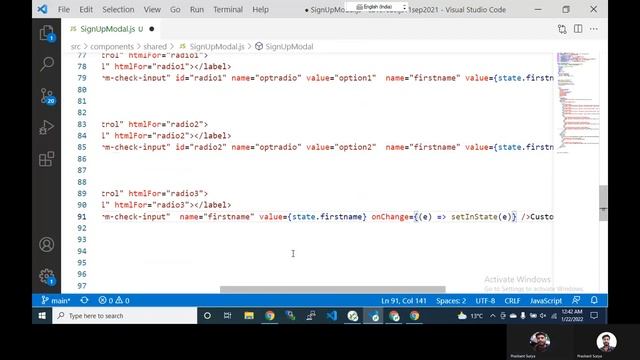Click Ln 91, Col 141 cursor position
This screenshot has width=640, height=360.
point(404,301)
